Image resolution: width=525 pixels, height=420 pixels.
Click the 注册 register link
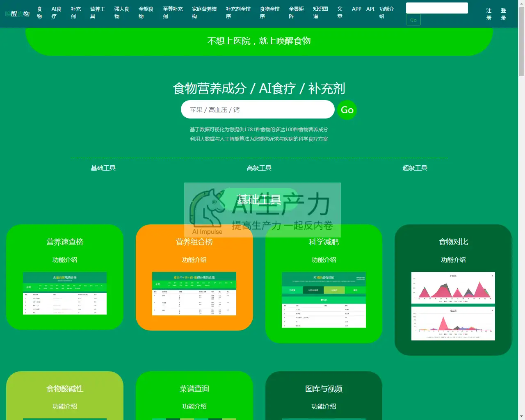(489, 14)
